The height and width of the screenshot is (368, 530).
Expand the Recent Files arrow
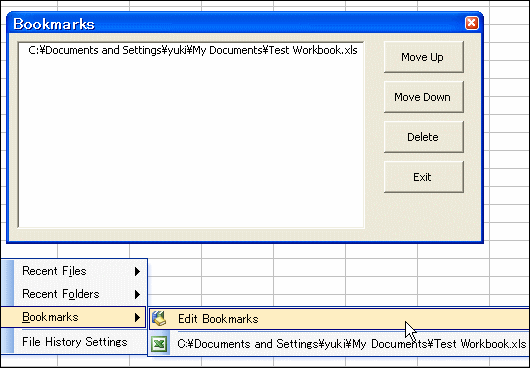tap(137, 271)
